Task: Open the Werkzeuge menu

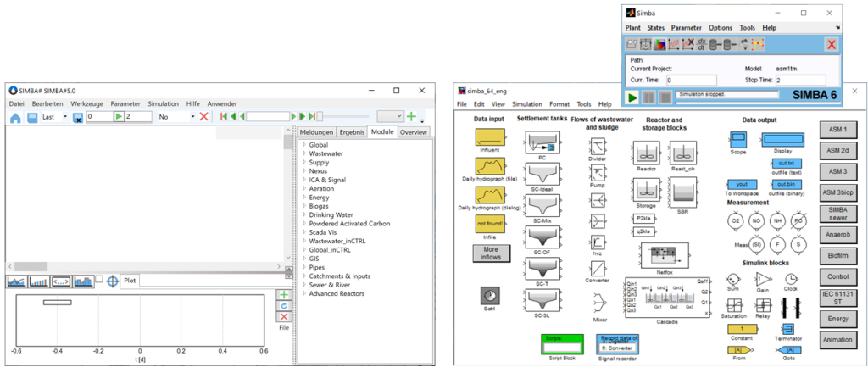Action: 87,103
